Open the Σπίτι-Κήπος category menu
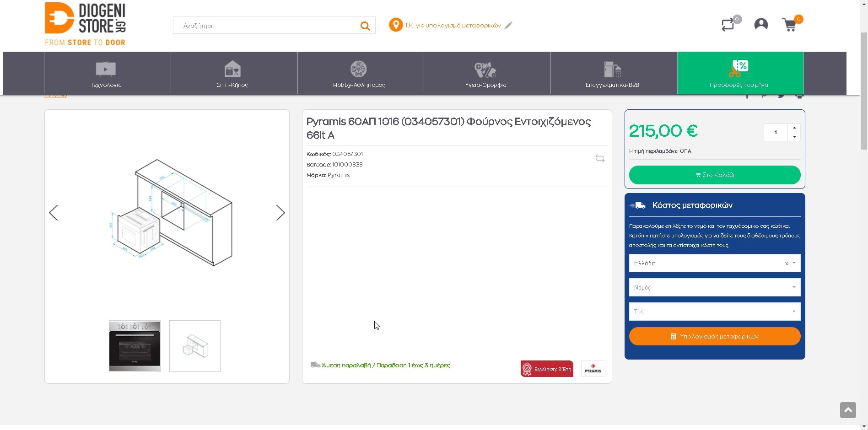Screen dimensions: 868x430 234,73
